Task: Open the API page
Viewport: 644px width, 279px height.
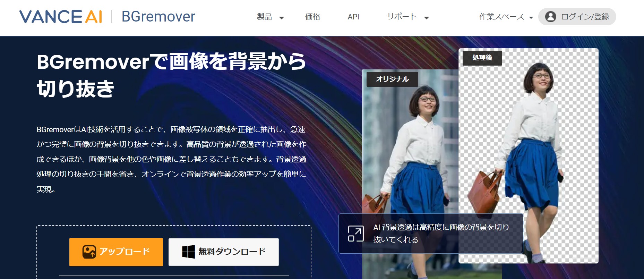Action: [x=353, y=17]
